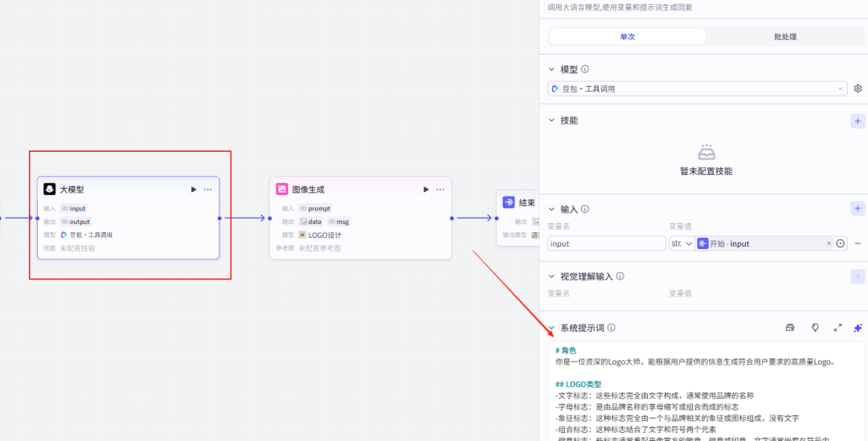This screenshot has height=441, width=868.
Task: Collapse the 模型 section
Action: [551, 69]
